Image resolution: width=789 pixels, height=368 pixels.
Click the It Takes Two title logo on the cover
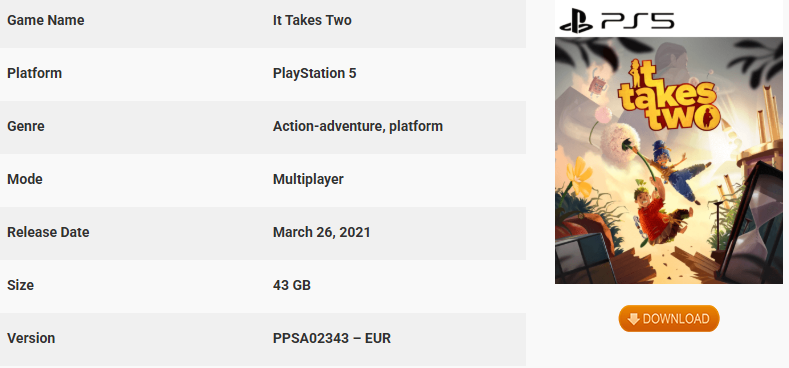coord(669,96)
